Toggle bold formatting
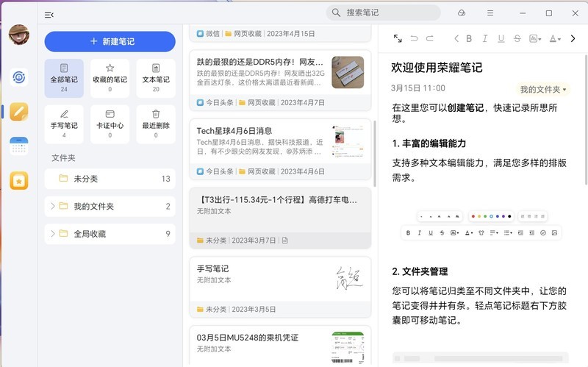The image size is (588, 367). click(x=469, y=38)
